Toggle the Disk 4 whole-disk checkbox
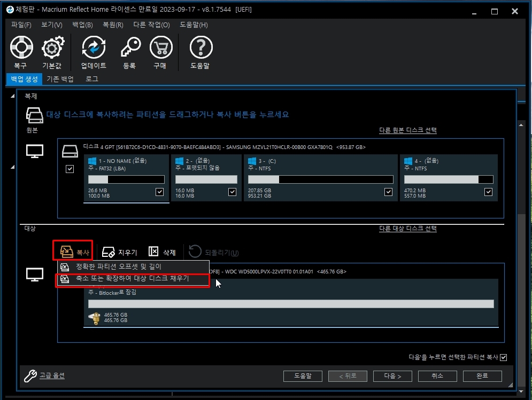The height and width of the screenshot is (400, 532). 70,169
